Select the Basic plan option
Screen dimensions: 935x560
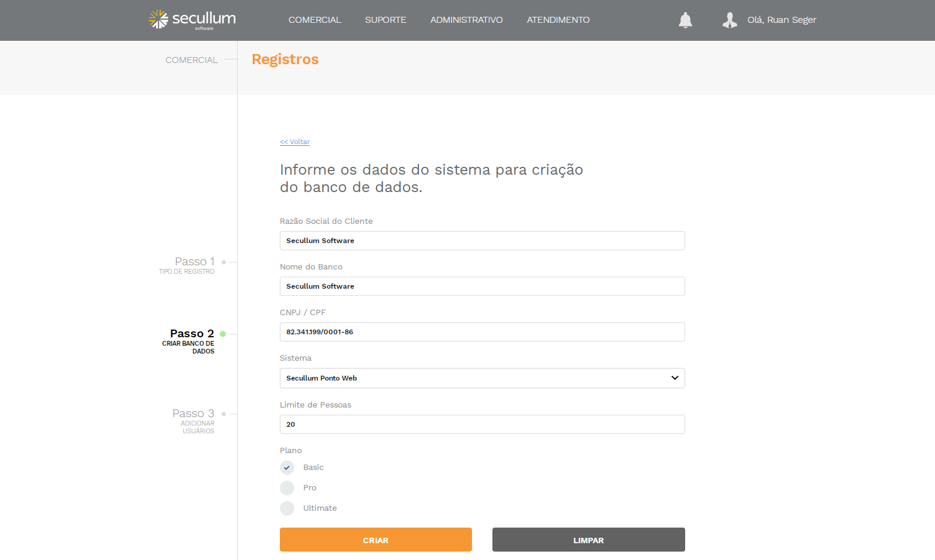(x=287, y=468)
